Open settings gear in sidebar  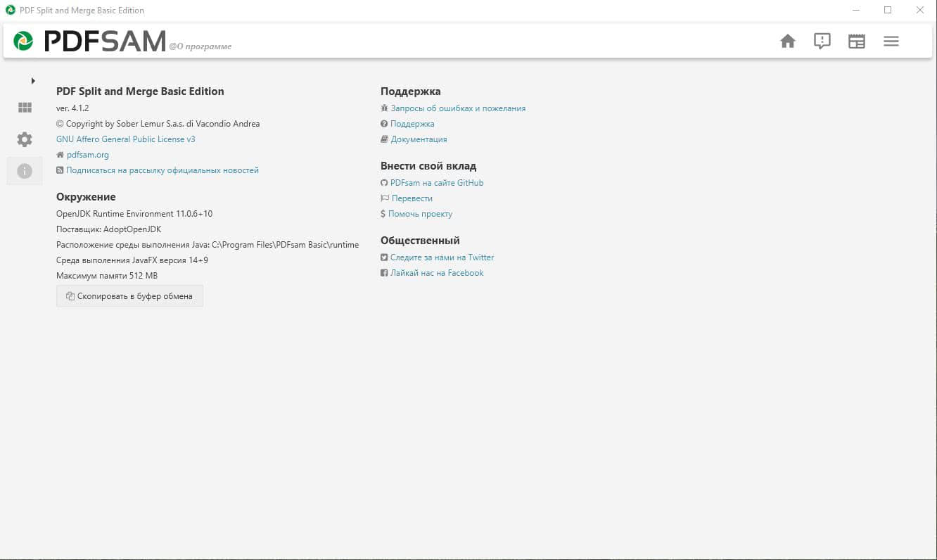pos(25,139)
